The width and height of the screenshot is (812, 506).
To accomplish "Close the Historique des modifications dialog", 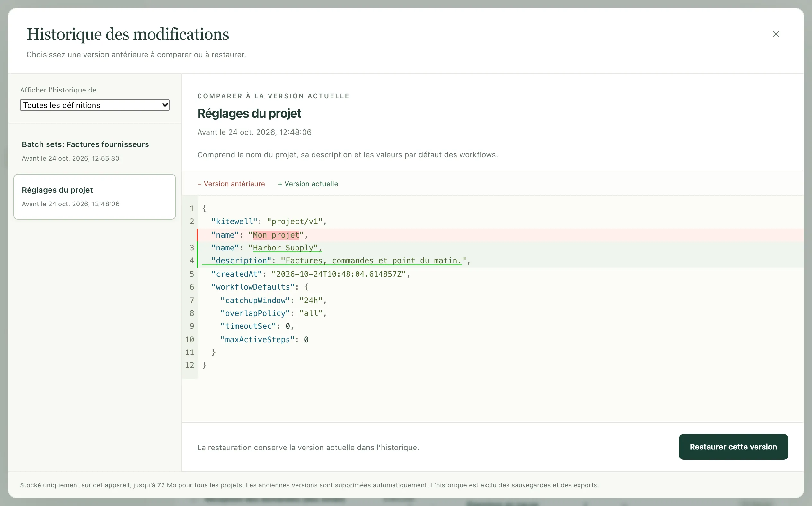I will pos(775,34).
